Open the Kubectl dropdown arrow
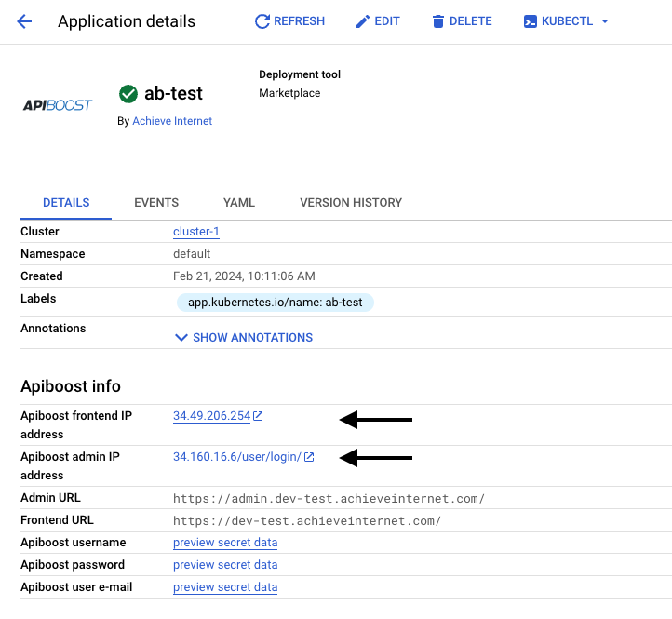The image size is (672, 619). pyautogui.click(x=605, y=21)
